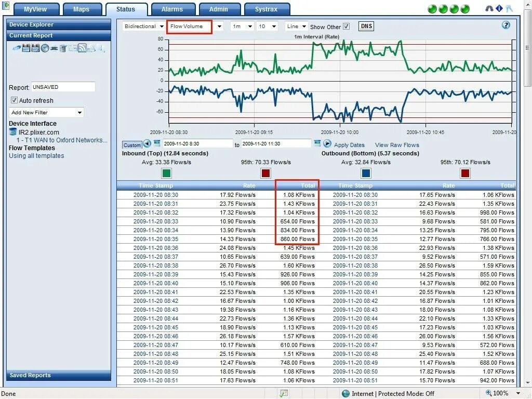The height and width of the screenshot is (399, 532).
Task: Click the View Raw Flows link
Action: click(x=397, y=145)
